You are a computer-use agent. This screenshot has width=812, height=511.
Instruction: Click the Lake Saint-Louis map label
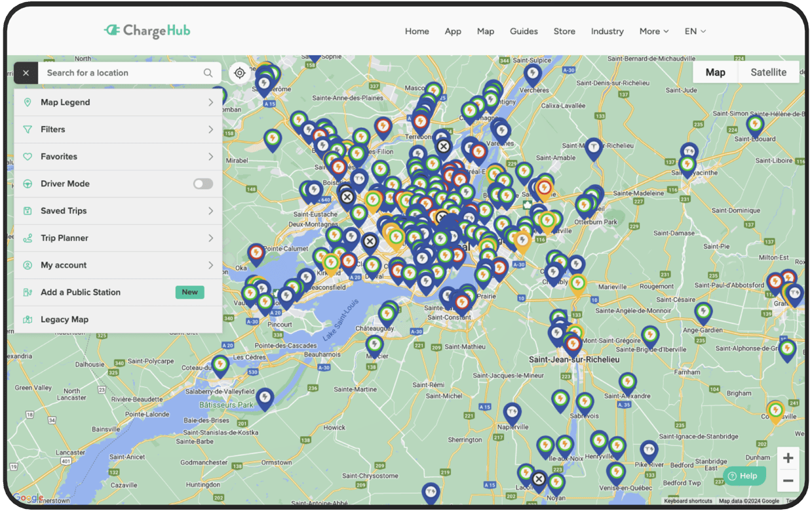coord(341,319)
